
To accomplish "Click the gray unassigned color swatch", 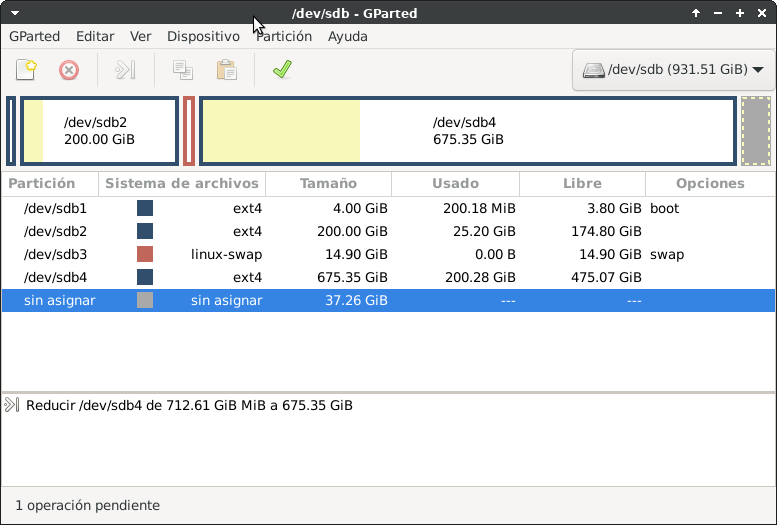I will pos(145,300).
